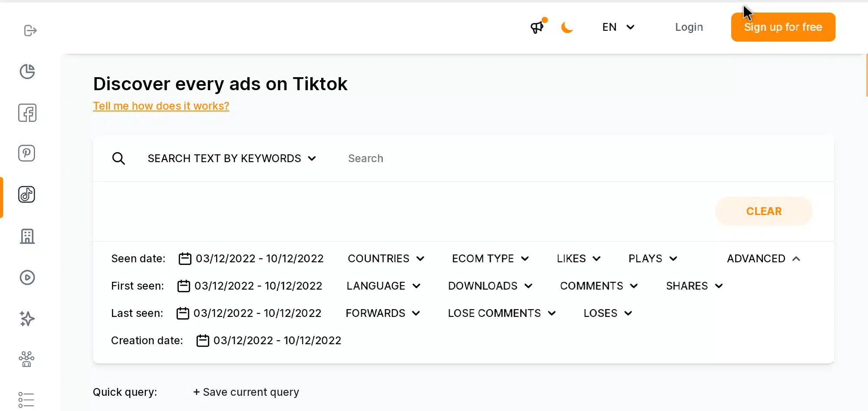Screen dimensions: 868x411
Task: Open the Pinterest ads section
Action: [x=27, y=153]
